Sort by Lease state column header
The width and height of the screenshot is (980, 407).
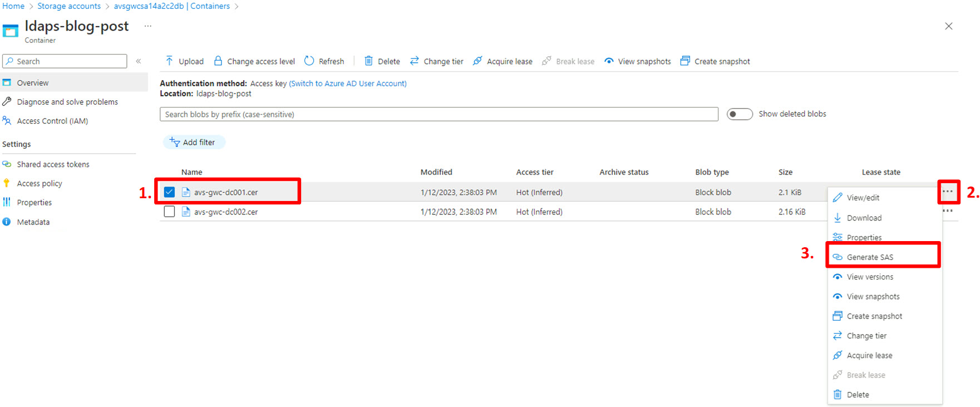point(881,172)
